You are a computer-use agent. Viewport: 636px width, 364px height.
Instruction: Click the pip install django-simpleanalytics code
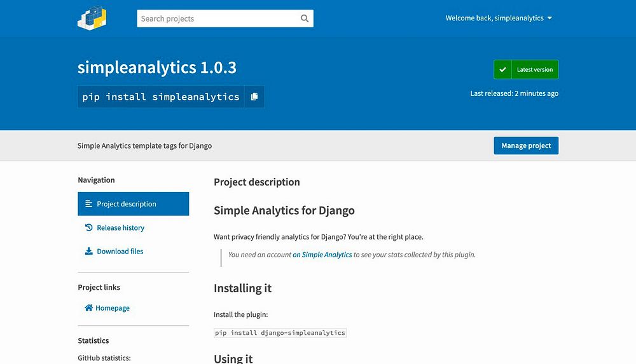[280, 333]
